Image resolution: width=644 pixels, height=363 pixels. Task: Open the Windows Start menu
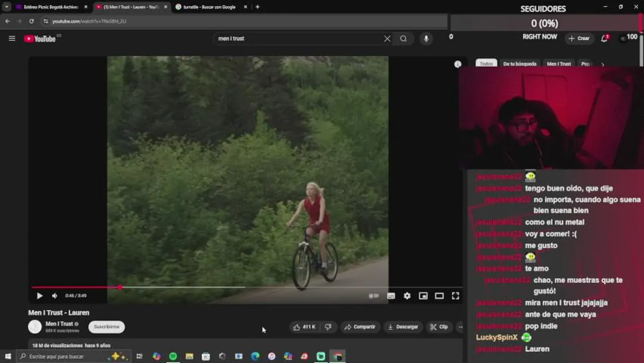coord(8,356)
